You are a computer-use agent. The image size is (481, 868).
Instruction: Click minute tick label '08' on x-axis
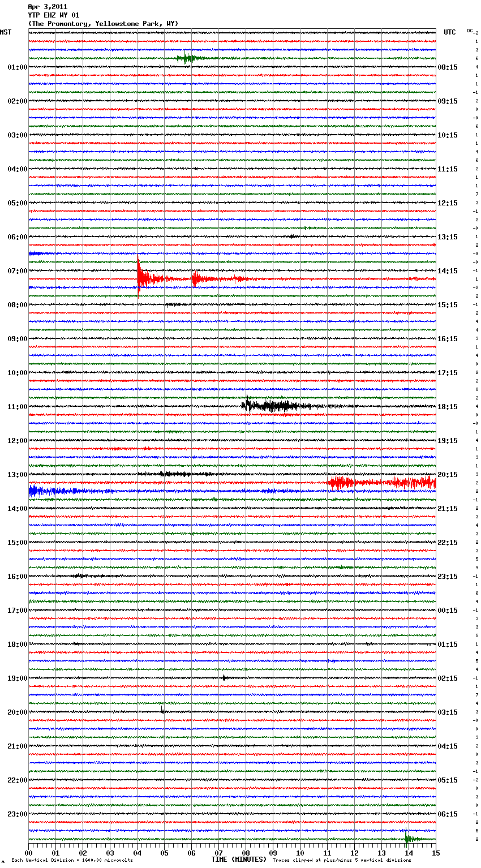coord(246,853)
